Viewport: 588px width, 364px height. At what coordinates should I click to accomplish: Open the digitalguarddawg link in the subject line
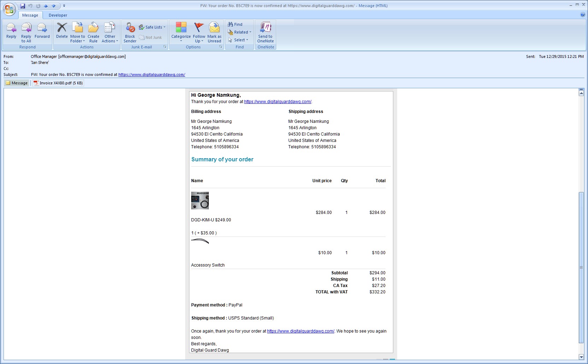pyautogui.click(x=152, y=74)
